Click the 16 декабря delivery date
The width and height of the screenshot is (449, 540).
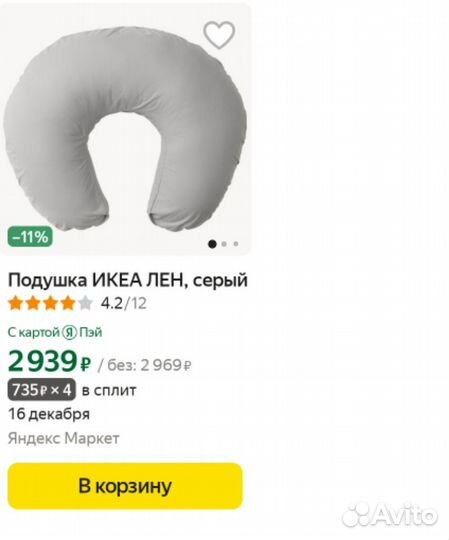click(x=49, y=414)
